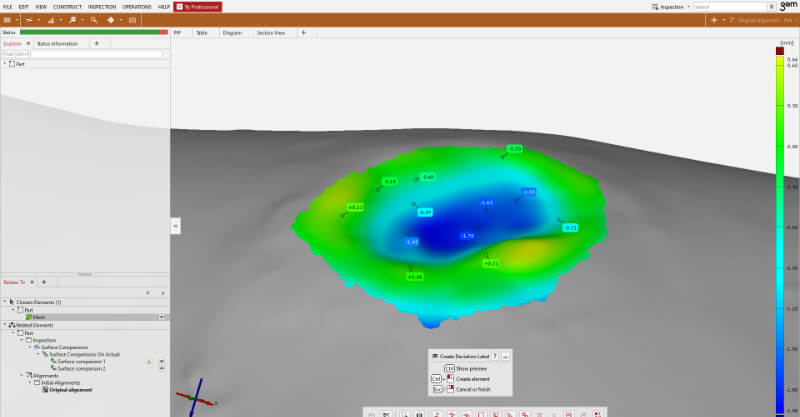Collapse the Related Elements tree node
The height and width of the screenshot is (417, 800).
pyautogui.click(x=6, y=324)
